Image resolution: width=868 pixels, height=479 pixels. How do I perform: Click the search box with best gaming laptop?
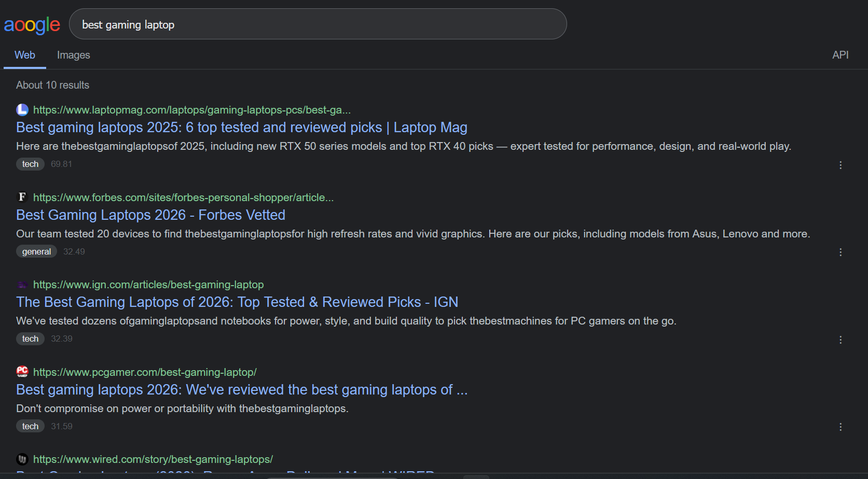[x=318, y=24]
